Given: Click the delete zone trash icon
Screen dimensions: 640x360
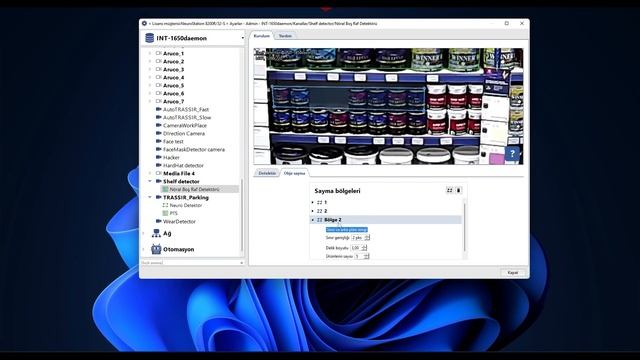Looking at the screenshot, I should (x=458, y=190).
